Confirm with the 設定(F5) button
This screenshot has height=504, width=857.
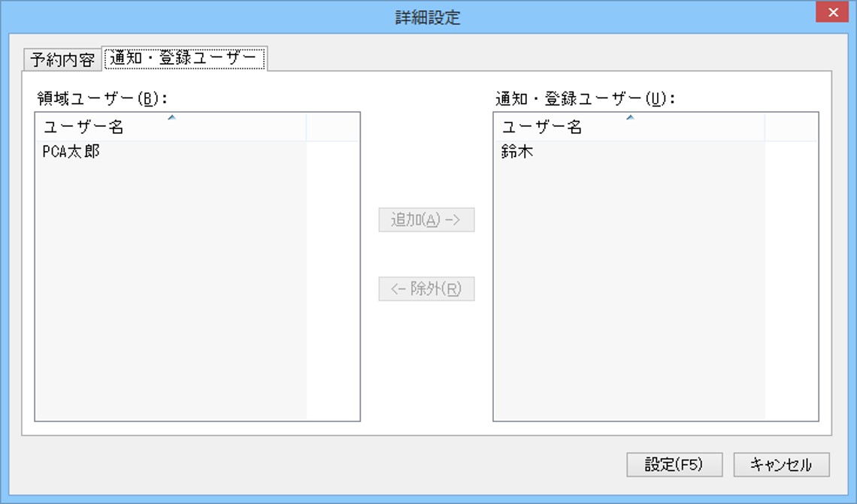coord(674,465)
